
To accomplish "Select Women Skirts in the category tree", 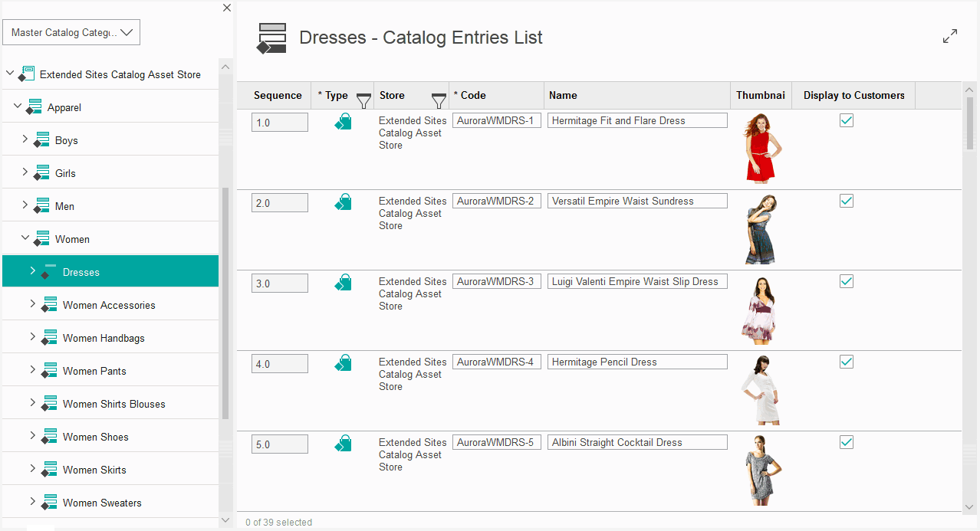I will coord(94,470).
